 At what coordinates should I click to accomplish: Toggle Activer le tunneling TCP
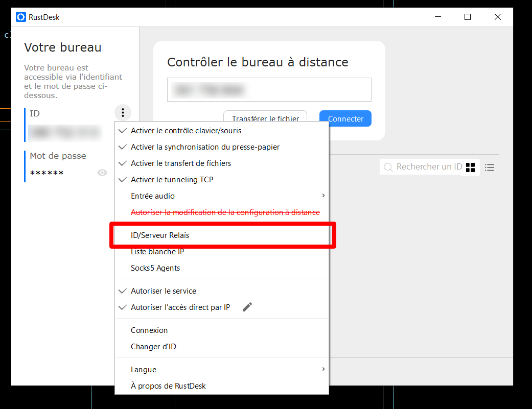pos(222,180)
